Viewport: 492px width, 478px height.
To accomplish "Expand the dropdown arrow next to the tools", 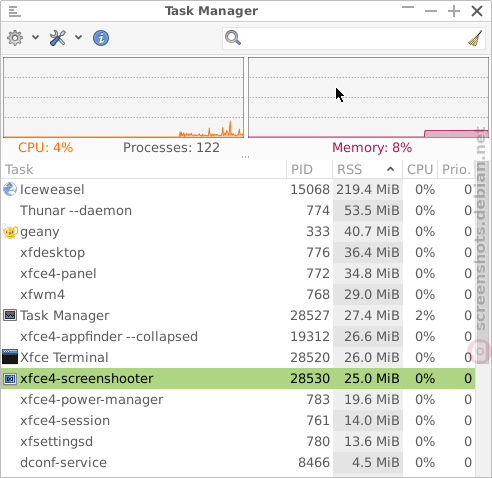I will [78, 37].
